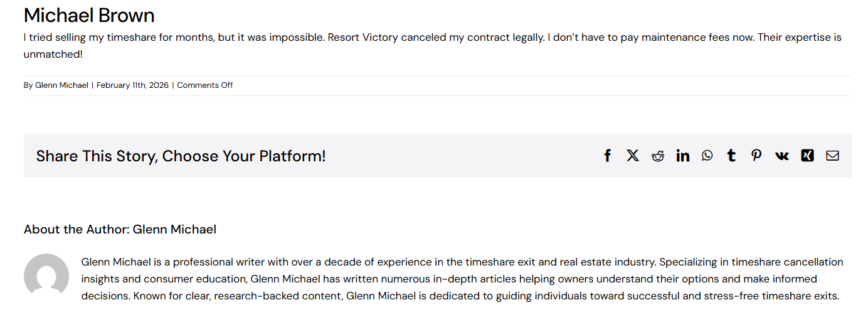Share via the LinkedIn icon
This screenshot has width=868, height=322.
coord(682,156)
